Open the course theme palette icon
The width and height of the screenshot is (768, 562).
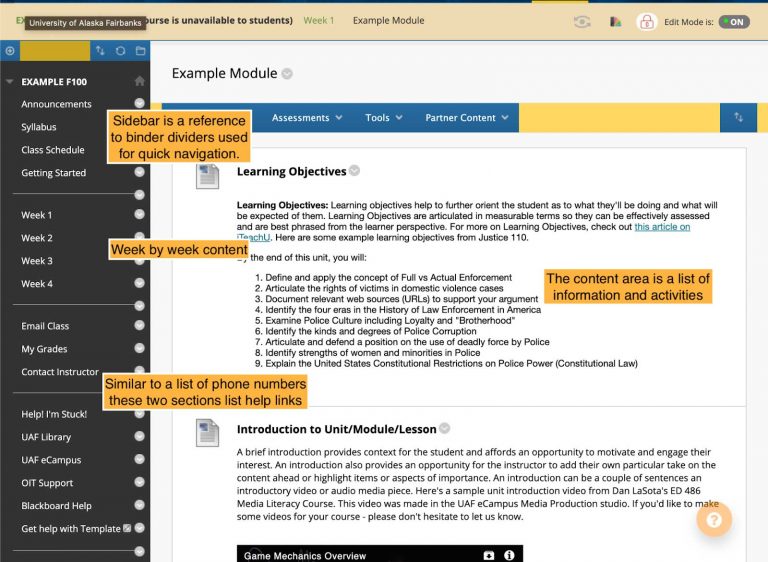615,21
